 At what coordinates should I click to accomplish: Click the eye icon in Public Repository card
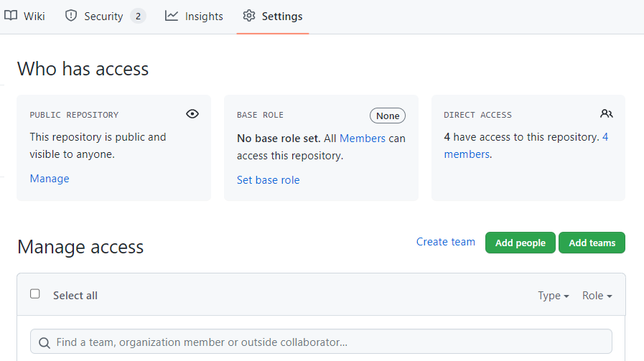[x=192, y=114]
